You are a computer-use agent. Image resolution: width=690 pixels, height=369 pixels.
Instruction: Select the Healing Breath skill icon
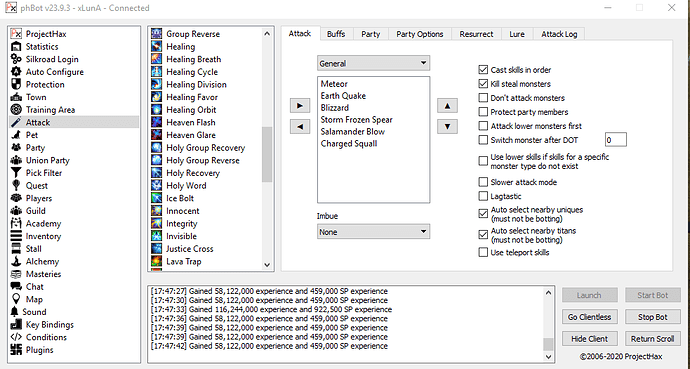pyautogui.click(x=157, y=59)
